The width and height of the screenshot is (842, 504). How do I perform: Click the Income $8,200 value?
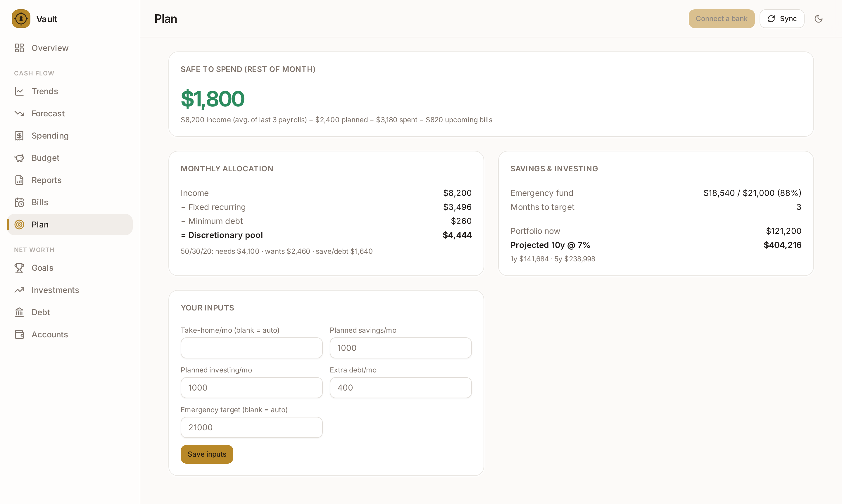tap(457, 193)
